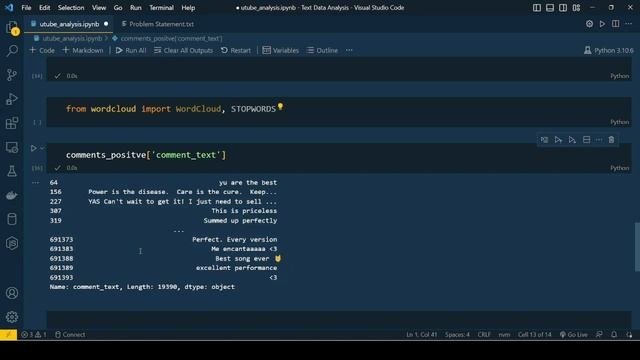Image resolution: width=640 pixels, height=360 pixels.
Task: Click errors and warnings count in status bar
Action: pos(34,335)
